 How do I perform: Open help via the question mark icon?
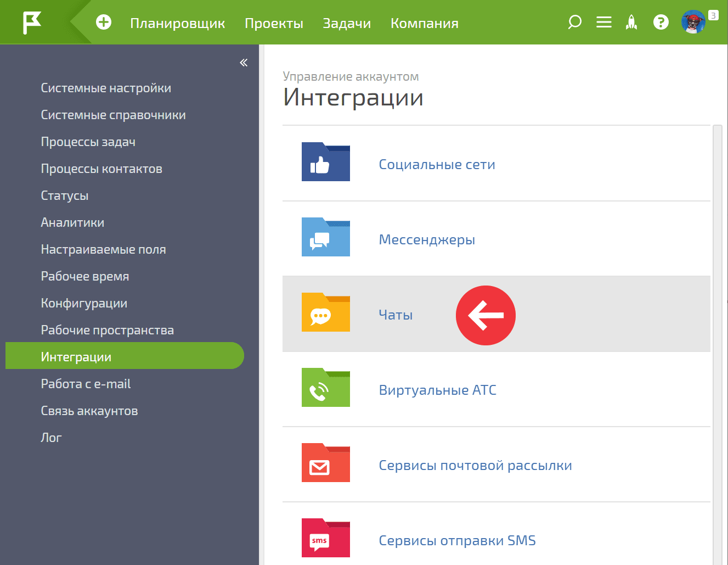coord(661,23)
